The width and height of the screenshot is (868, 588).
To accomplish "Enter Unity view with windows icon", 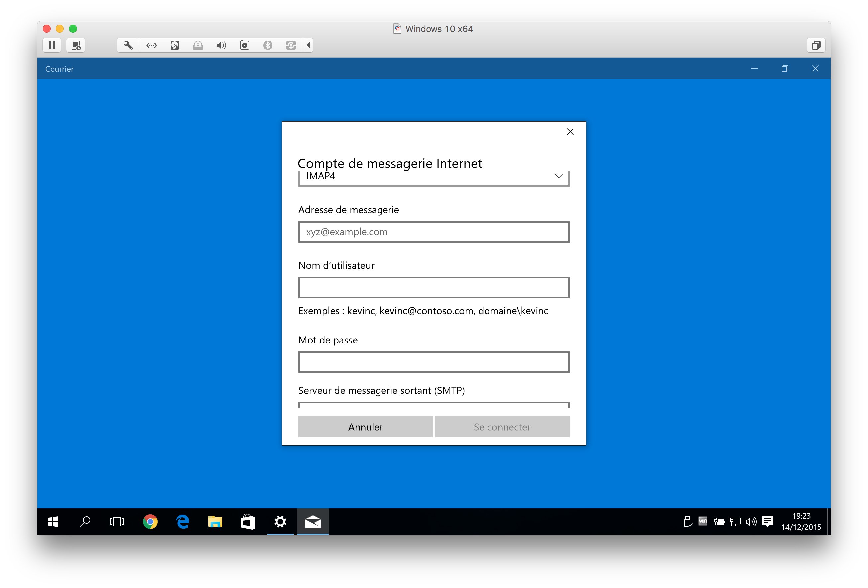I will (x=816, y=45).
